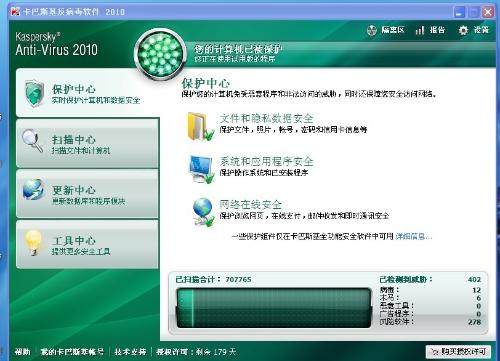Open the 网络在线安全 section
Viewport: 500px width, 361px height.
point(251,204)
